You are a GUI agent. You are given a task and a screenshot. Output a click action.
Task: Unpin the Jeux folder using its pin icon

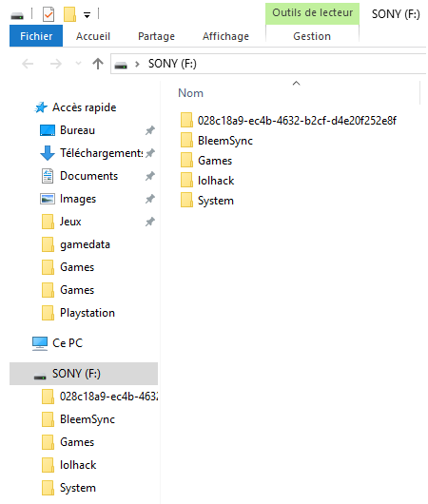(x=150, y=222)
